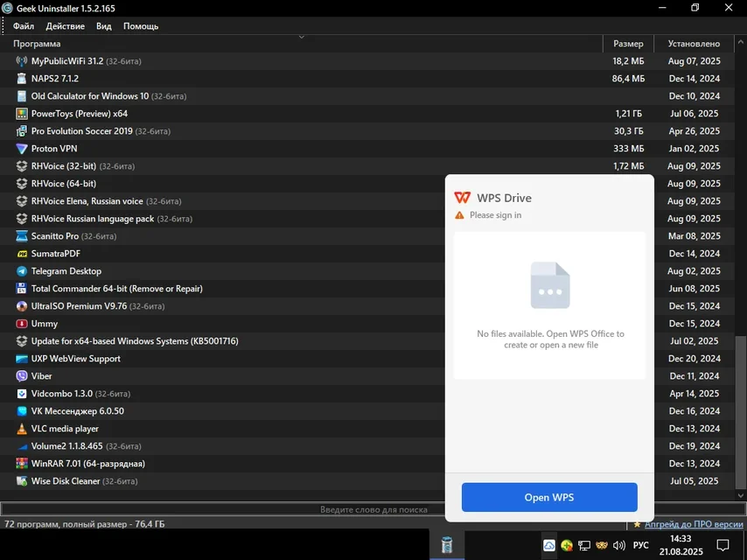The image size is (747, 560).
Task: Select the Ummy red icon
Action: point(22,324)
